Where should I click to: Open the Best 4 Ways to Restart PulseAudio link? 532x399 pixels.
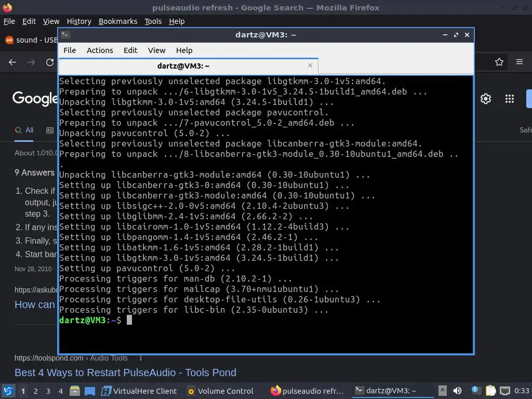point(125,373)
